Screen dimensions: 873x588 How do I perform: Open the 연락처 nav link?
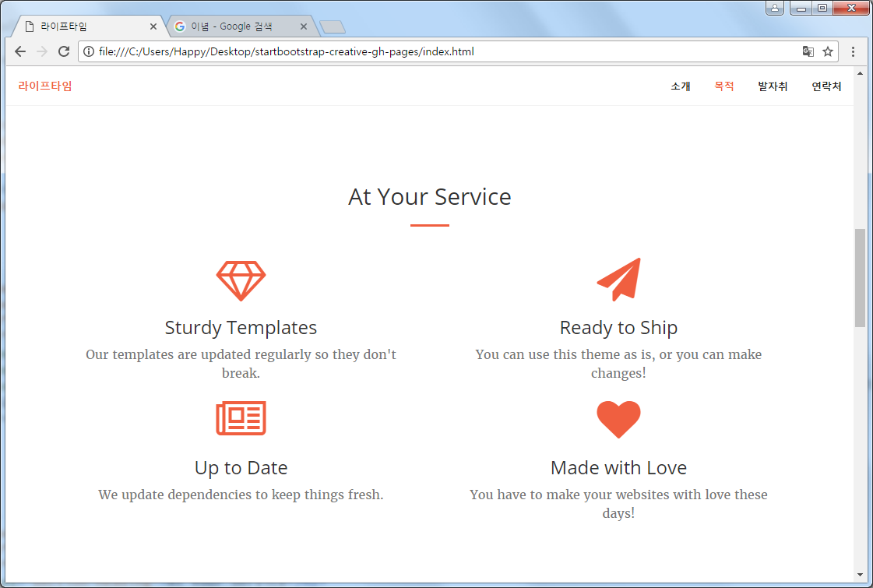coord(826,86)
